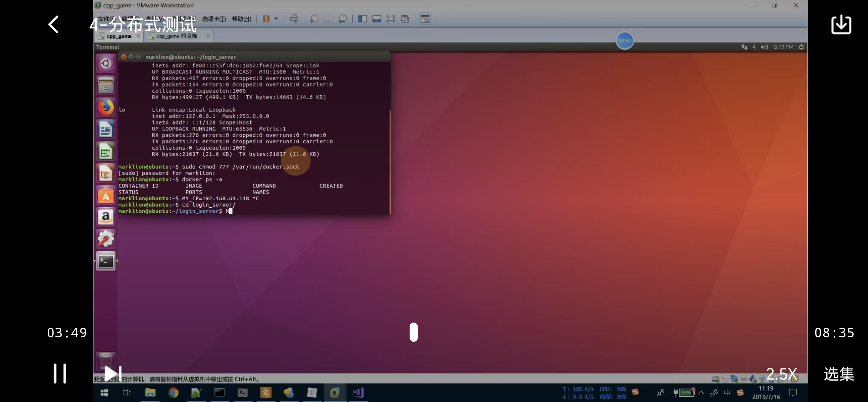
Task: Change the 2.5X playback speed
Action: (781, 374)
